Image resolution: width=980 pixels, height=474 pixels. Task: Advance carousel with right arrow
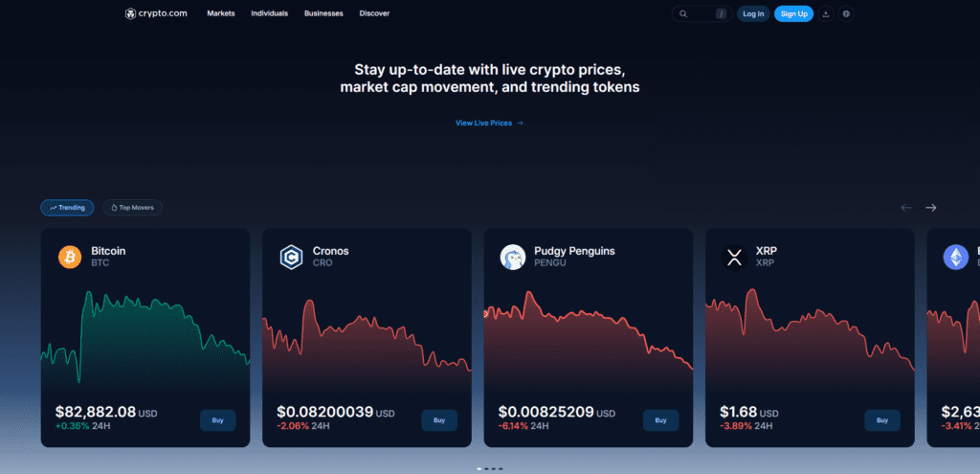tap(931, 208)
